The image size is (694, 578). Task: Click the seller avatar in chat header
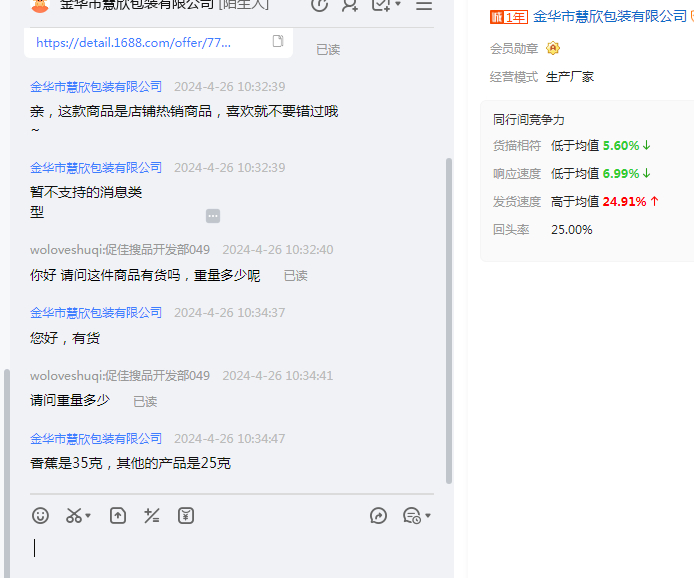click(40, 5)
